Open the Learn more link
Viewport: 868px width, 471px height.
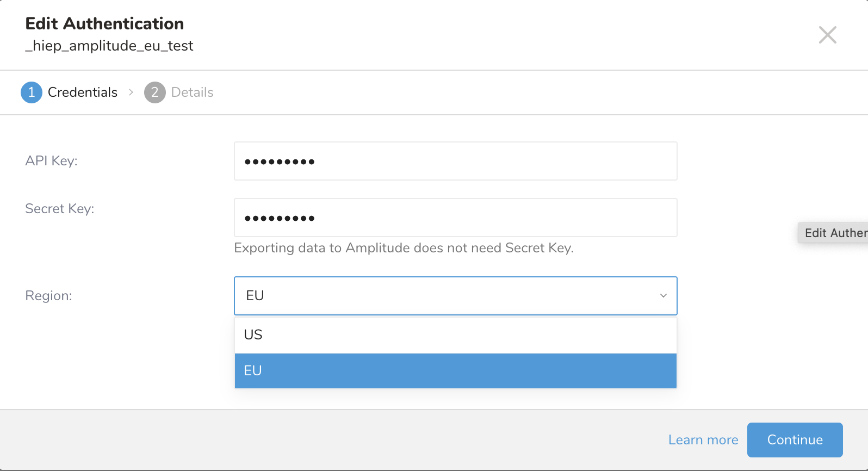(703, 440)
